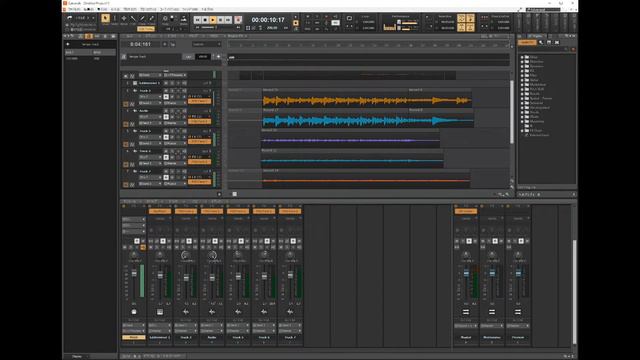
Task: Open the Help menu in the menu bar
Action: 207,9
